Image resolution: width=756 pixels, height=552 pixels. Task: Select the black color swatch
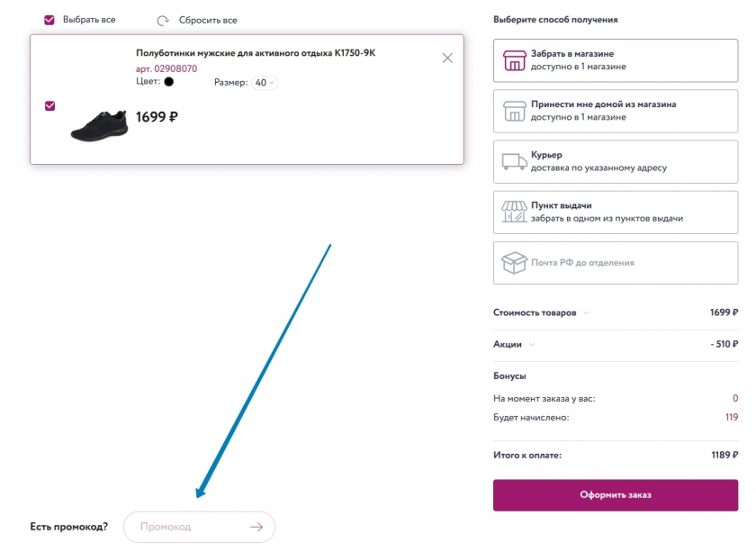(168, 82)
